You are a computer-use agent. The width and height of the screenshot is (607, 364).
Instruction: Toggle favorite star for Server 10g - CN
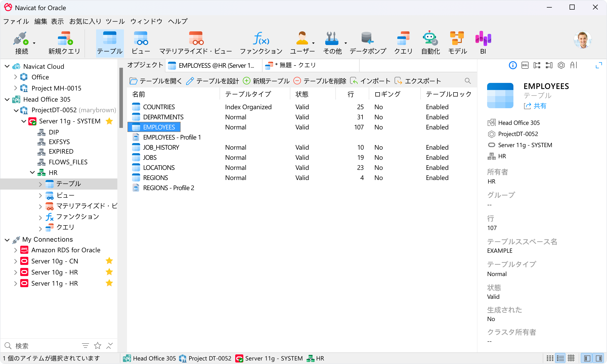(x=109, y=261)
